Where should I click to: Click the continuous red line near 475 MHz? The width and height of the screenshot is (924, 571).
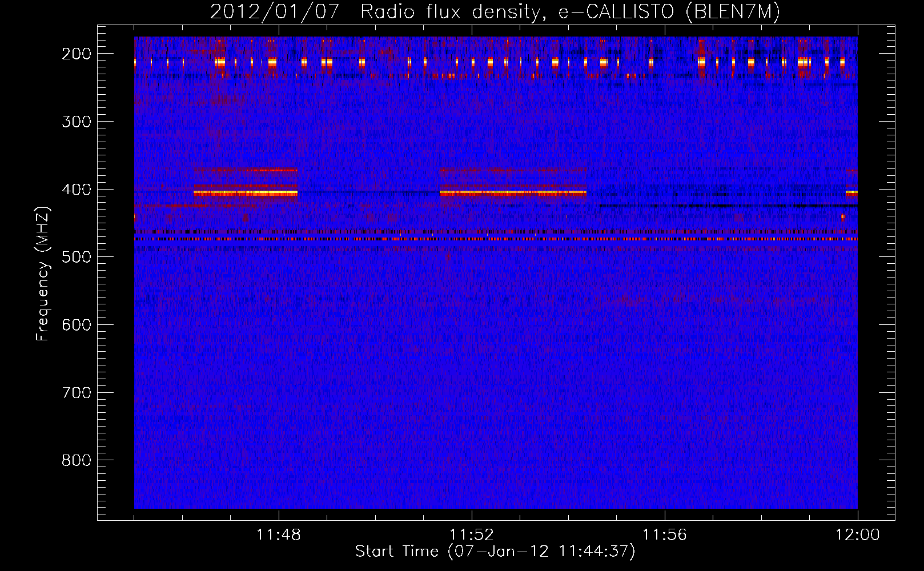click(x=496, y=239)
